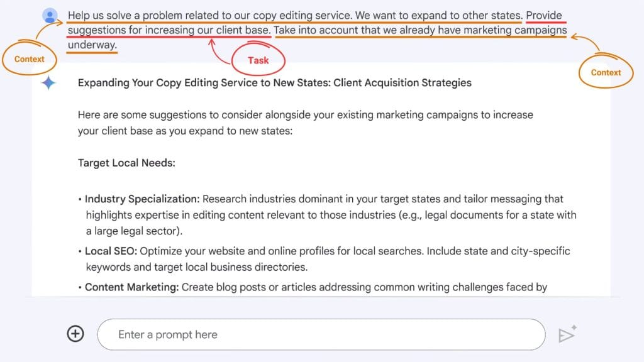Click the right 'Context' annotation bubble
644x362 pixels.
coord(606,72)
